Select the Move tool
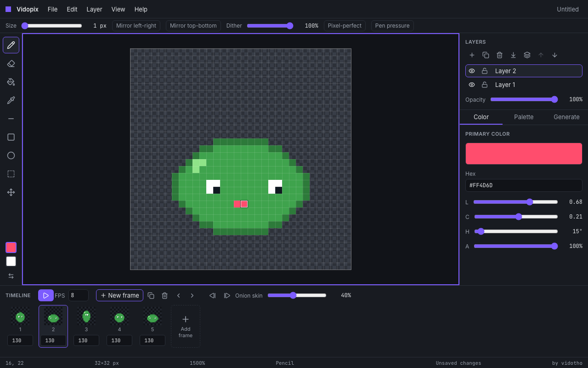The width and height of the screenshot is (588, 368). (11, 192)
